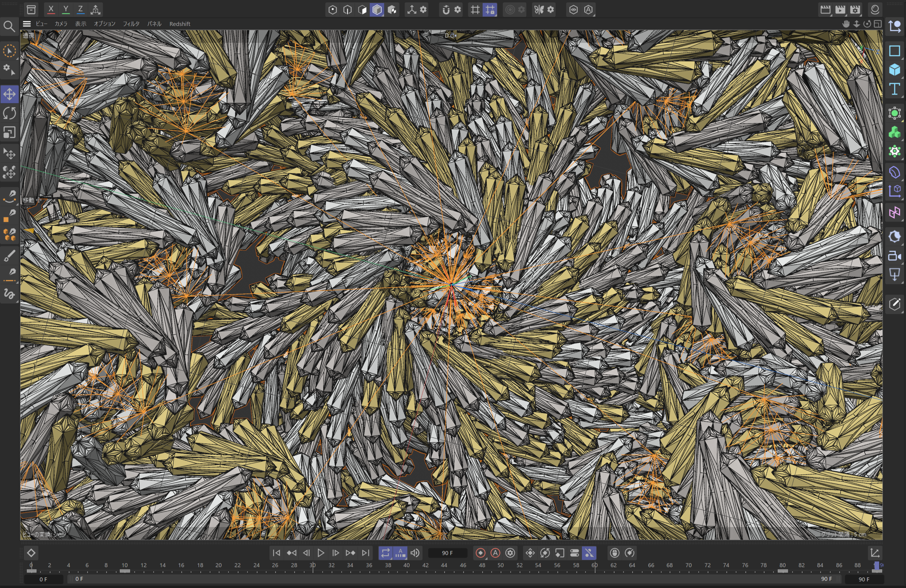This screenshot has height=588, width=906.
Task: Select the Rotate tool
Action: [x=10, y=113]
